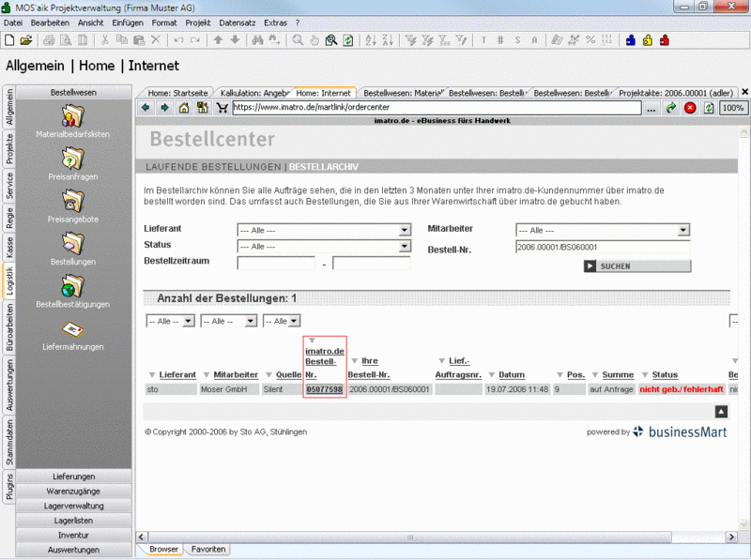Open the Lieferant dropdown
Screen dimensions: 751x560
point(324,230)
